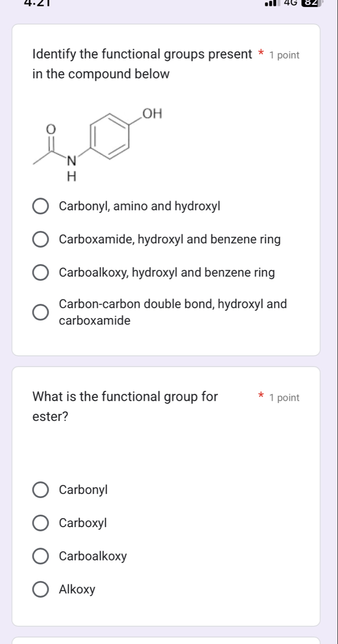
Task: Pick the "Alkoxy" answer choice
Action: click(x=41, y=589)
